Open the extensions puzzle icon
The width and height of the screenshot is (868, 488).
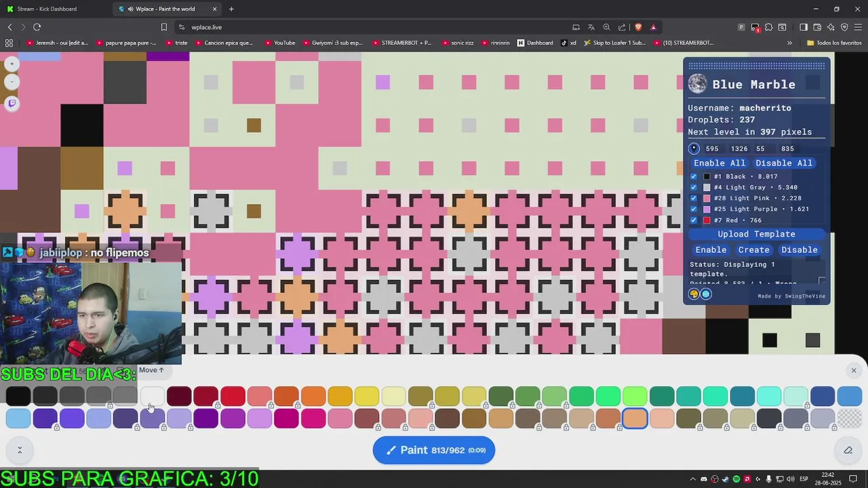click(768, 27)
